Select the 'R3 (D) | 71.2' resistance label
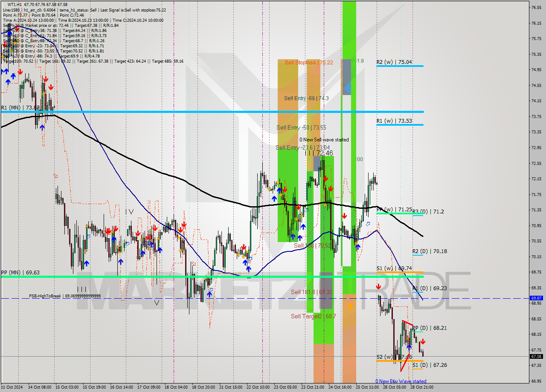546x392 pixels. click(428, 211)
